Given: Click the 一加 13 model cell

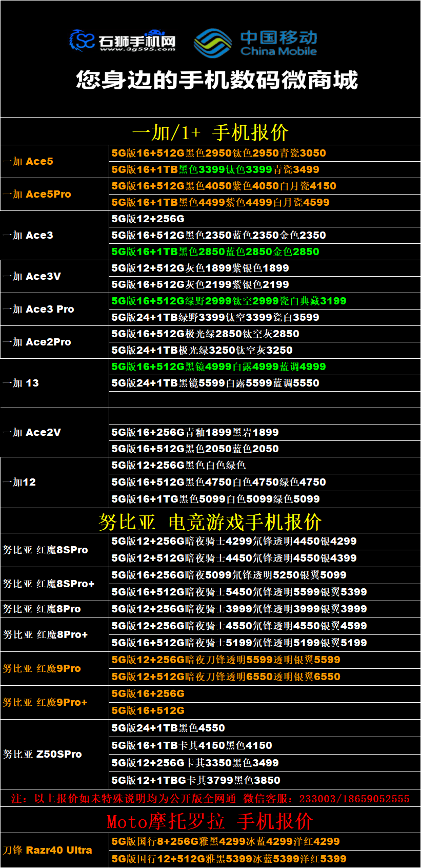Looking at the screenshot, I should pyautogui.click(x=54, y=383).
